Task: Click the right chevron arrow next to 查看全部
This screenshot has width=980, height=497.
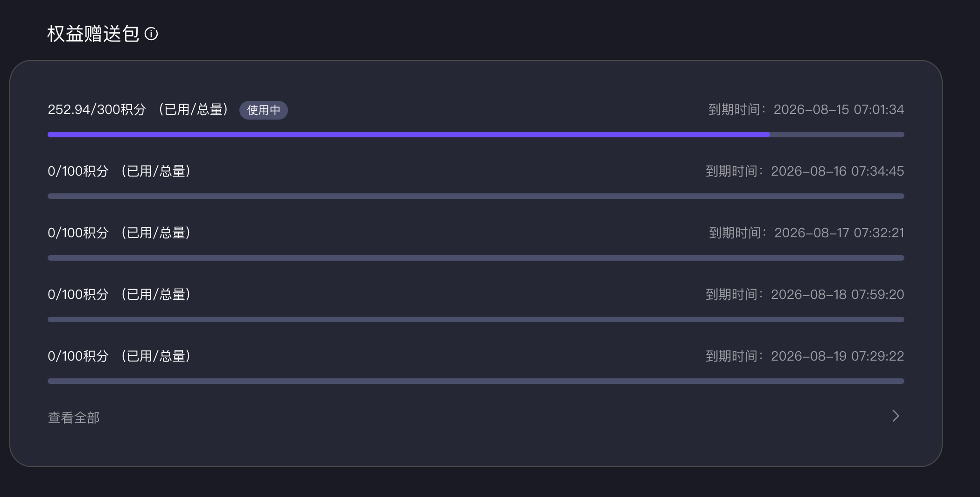Action: [x=896, y=416]
